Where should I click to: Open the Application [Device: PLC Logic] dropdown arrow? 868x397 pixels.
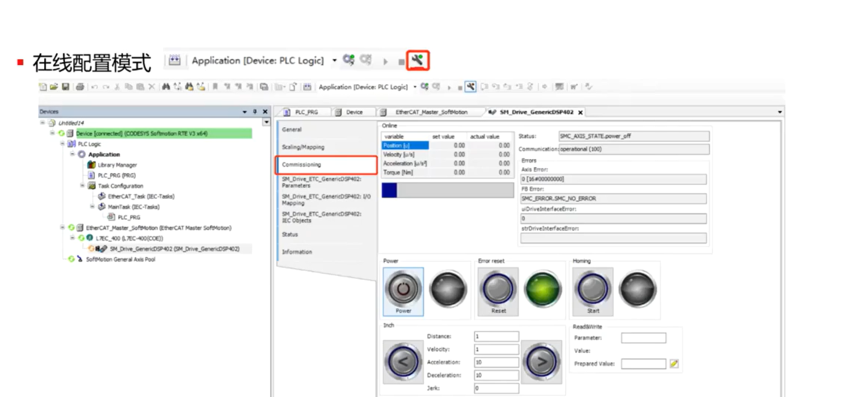coord(415,87)
